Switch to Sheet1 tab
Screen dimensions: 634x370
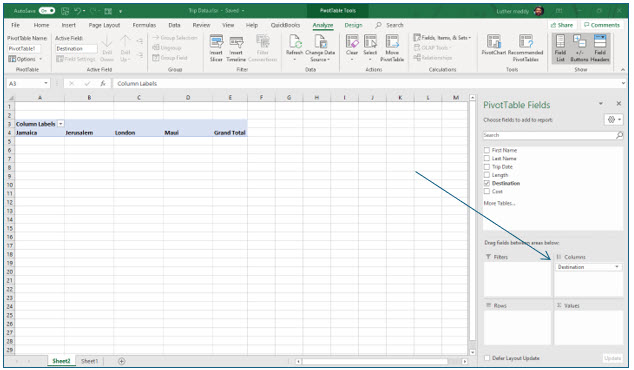(89, 361)
